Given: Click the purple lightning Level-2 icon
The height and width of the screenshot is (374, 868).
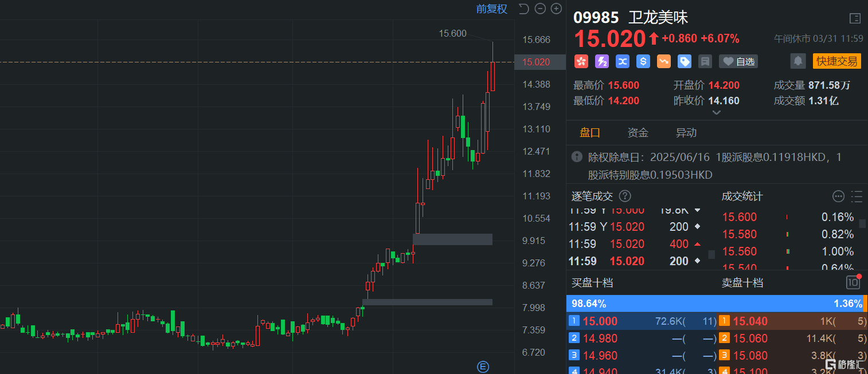Looking at the screenshot, I should (602, 61).
